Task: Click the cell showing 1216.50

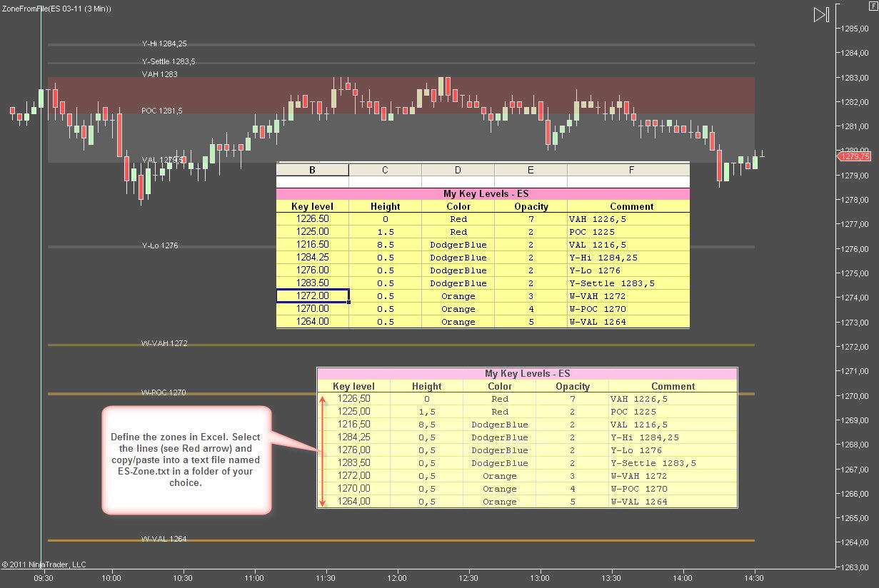Action: tap(313, 245)
